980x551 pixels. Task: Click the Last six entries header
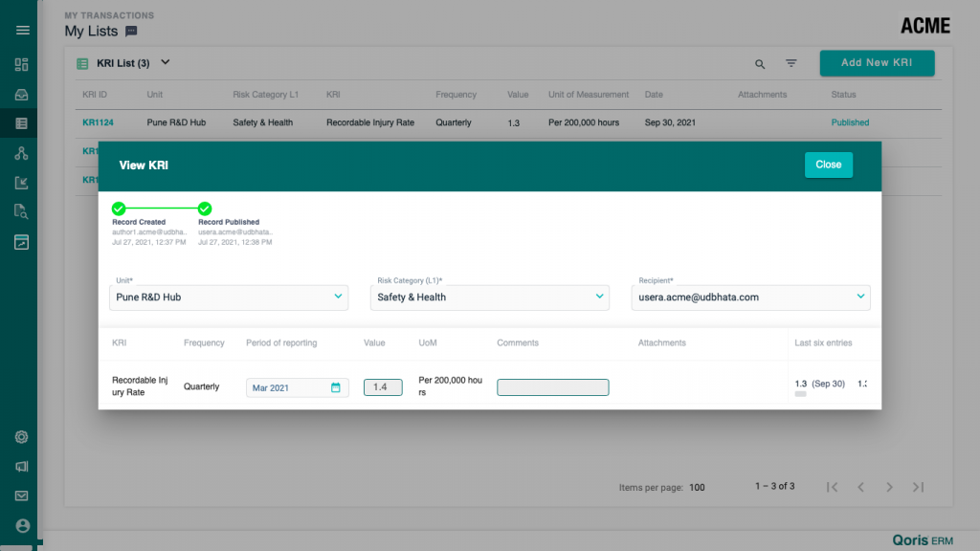click(x=823, y=342)
